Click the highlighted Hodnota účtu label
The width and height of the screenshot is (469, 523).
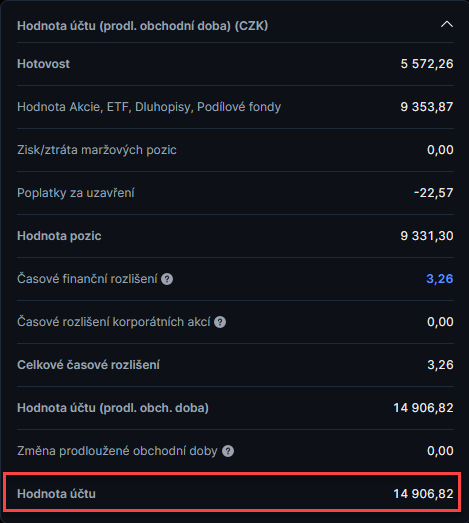(56, 494)
